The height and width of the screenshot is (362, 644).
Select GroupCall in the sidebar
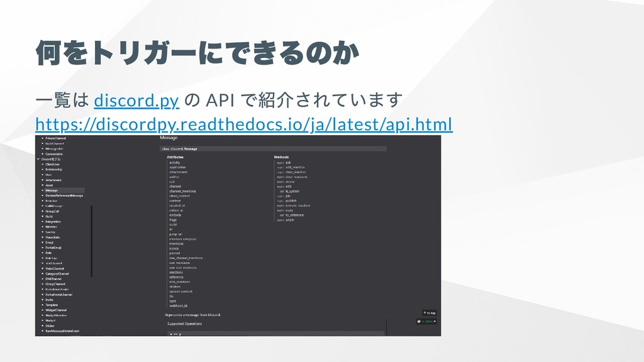pyautogui.click(x=52, y=211)
